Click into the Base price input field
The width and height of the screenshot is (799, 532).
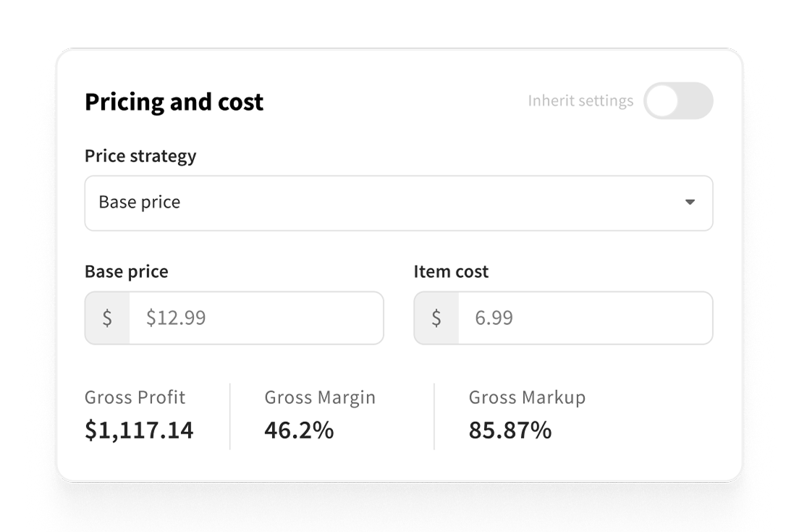click(255, 318)
